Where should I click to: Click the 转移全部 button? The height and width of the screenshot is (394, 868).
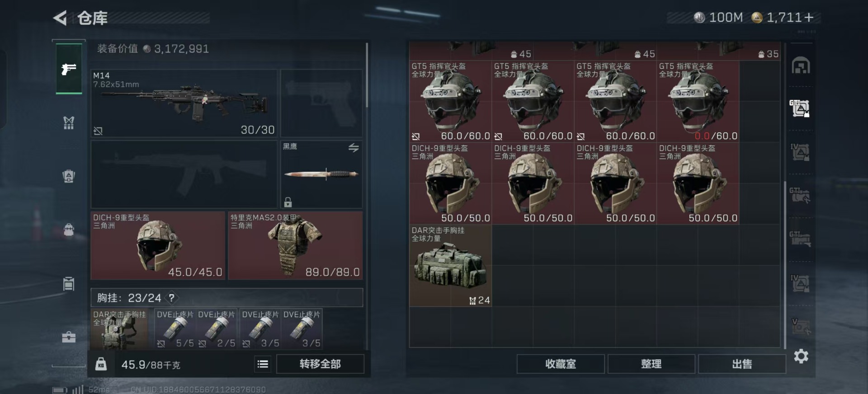pyautogui.click(x=320, y=364)
